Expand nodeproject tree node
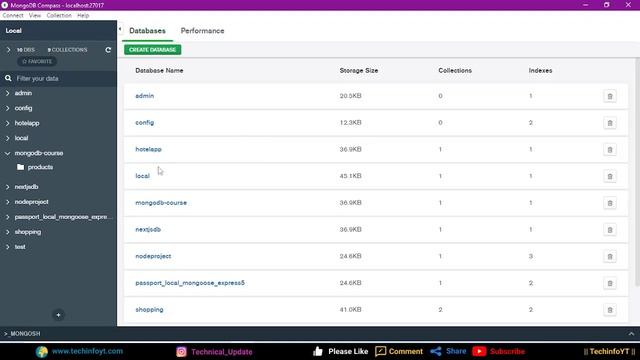This screenshot has width=640, height=360. pyautogui.click(x=8, y=202)
